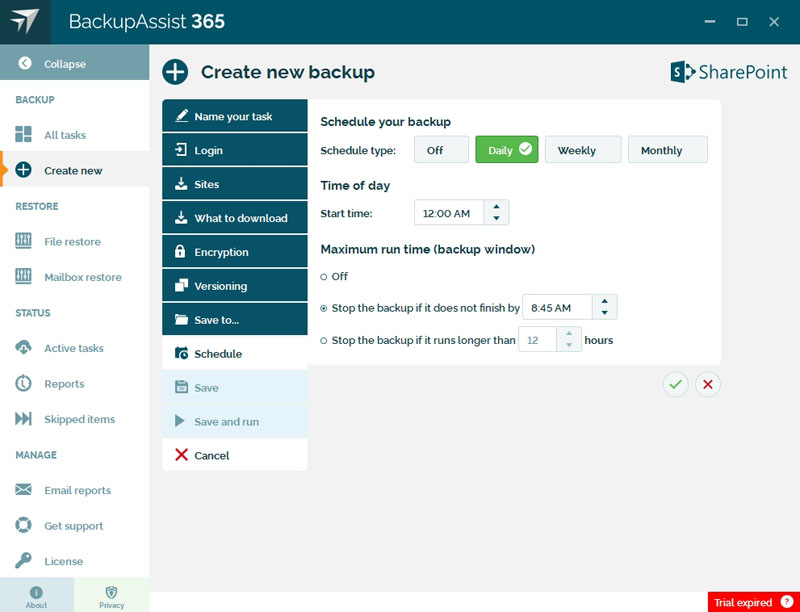
Task: Decrease the finish-by time with down arrow
Action: click(x=605, y=313)
